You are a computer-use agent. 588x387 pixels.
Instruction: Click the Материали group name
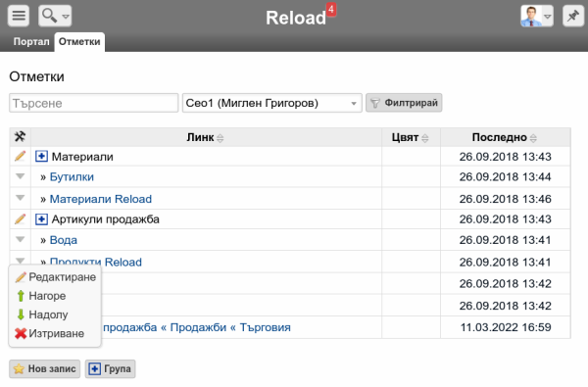tap(82, 157)
